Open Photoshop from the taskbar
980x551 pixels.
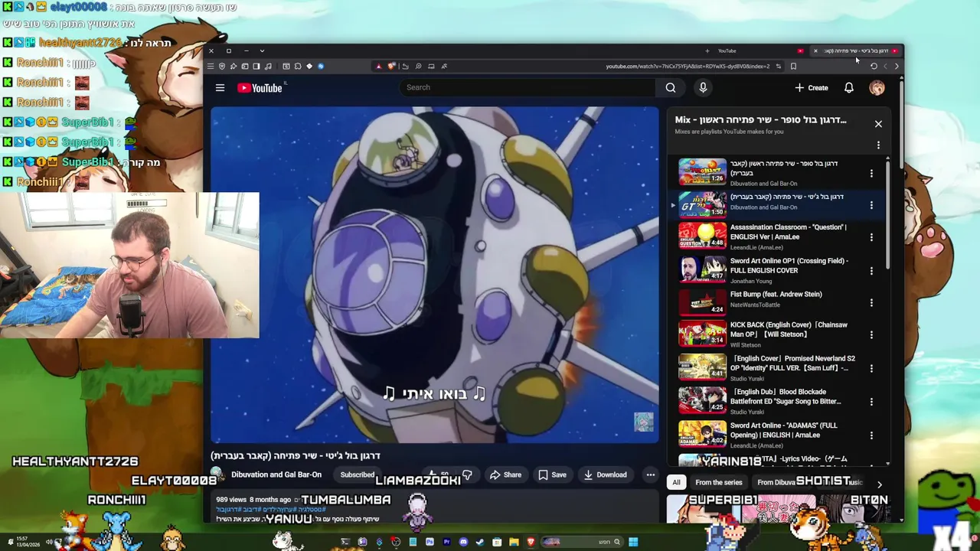click(430, 542)
